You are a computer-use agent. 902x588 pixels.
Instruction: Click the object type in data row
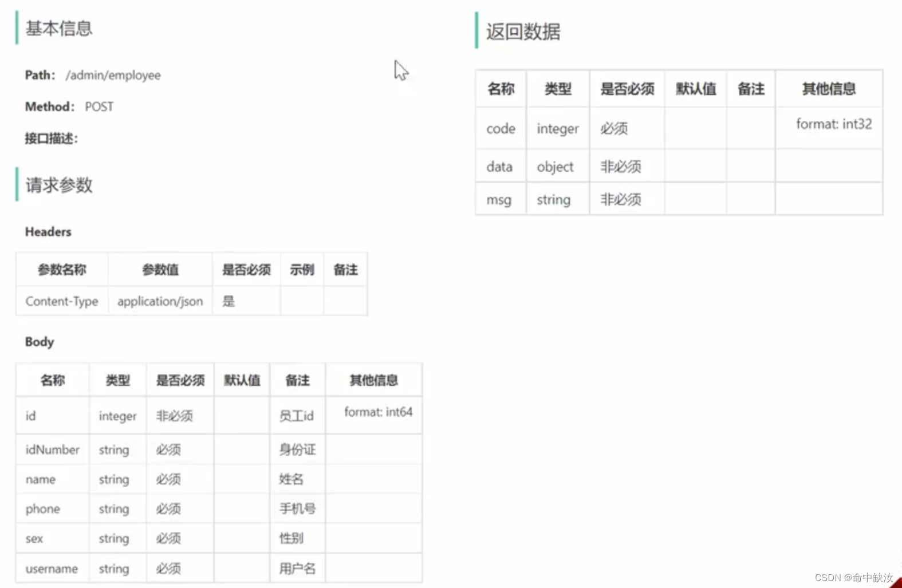(x=555, y=167)
